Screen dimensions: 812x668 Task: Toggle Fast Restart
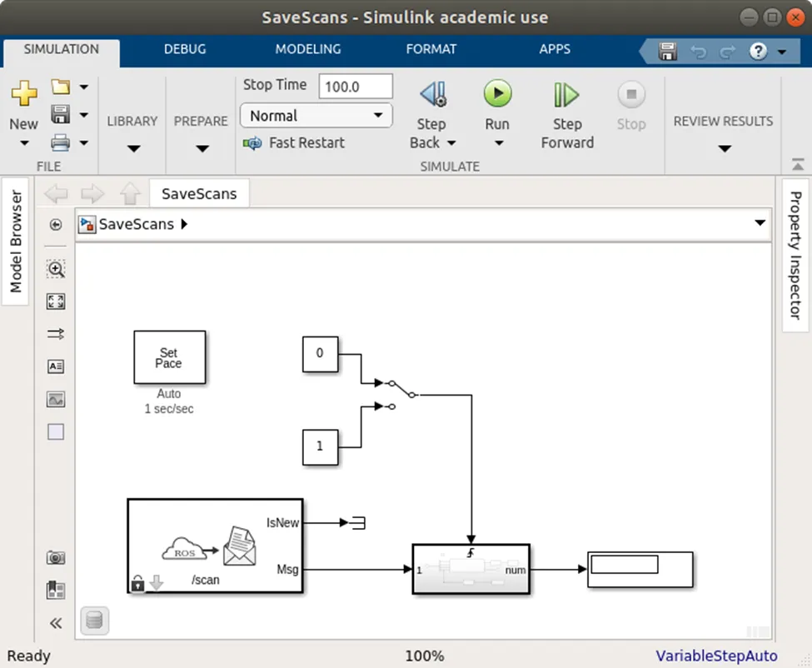[x=294, y=143]
